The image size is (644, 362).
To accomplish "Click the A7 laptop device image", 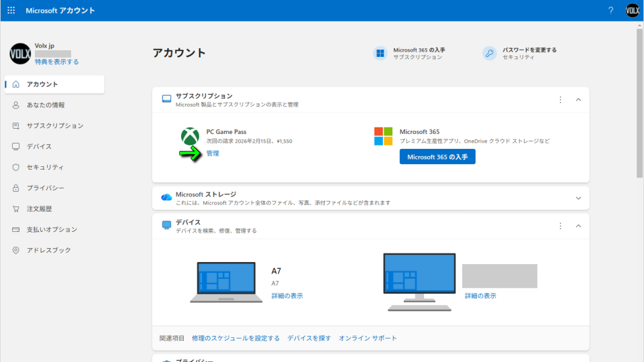I will click(226, 283).
